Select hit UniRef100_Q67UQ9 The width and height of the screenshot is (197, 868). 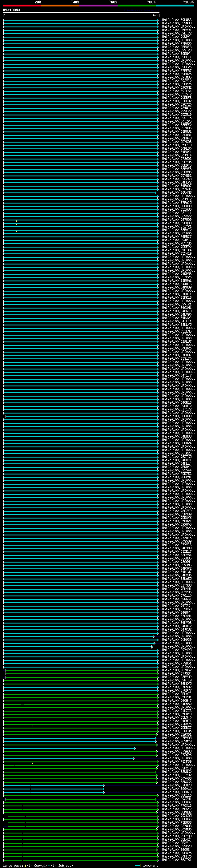point(176,220)
